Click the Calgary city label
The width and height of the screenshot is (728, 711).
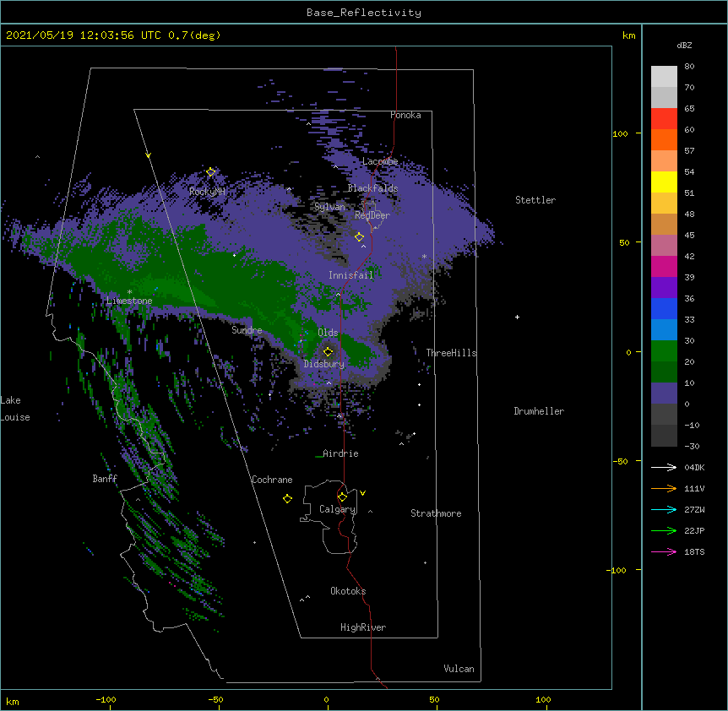pos(338,509)
